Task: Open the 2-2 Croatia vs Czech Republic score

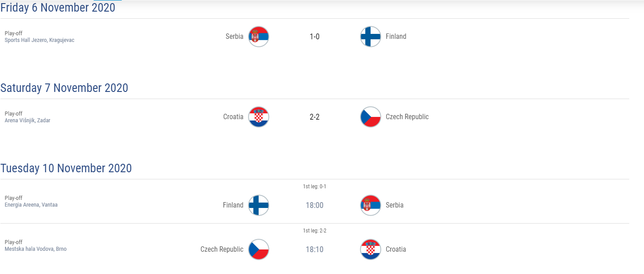Action: 314,117
